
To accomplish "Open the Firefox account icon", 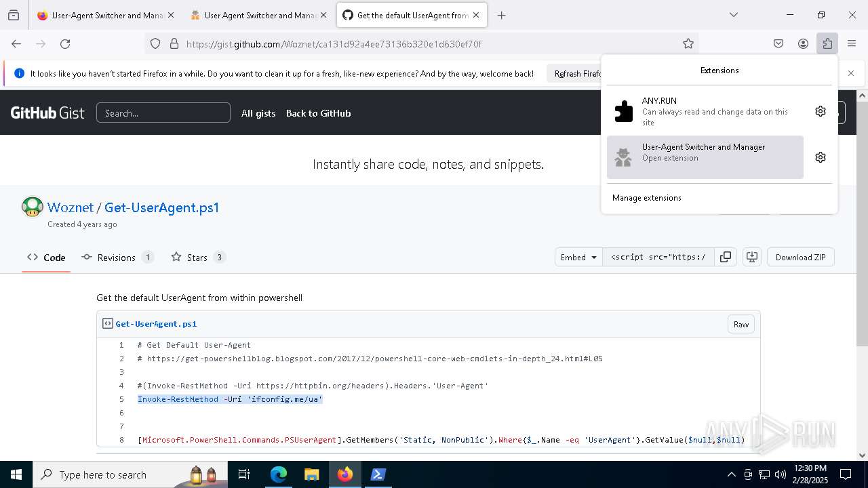I will pos(803,43).
